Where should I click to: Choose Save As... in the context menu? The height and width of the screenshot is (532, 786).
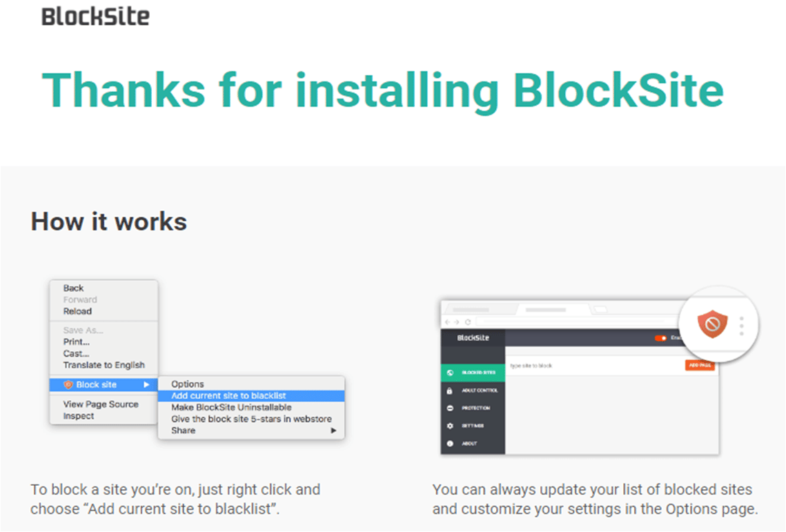click(83, 331)
